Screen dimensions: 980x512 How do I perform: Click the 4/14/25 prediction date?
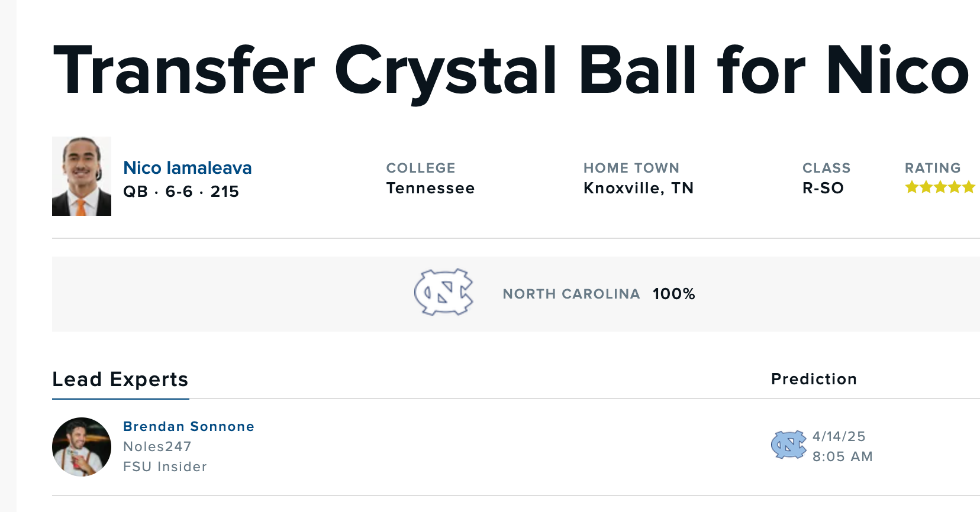pyautogui.click(x=839, y=436)
